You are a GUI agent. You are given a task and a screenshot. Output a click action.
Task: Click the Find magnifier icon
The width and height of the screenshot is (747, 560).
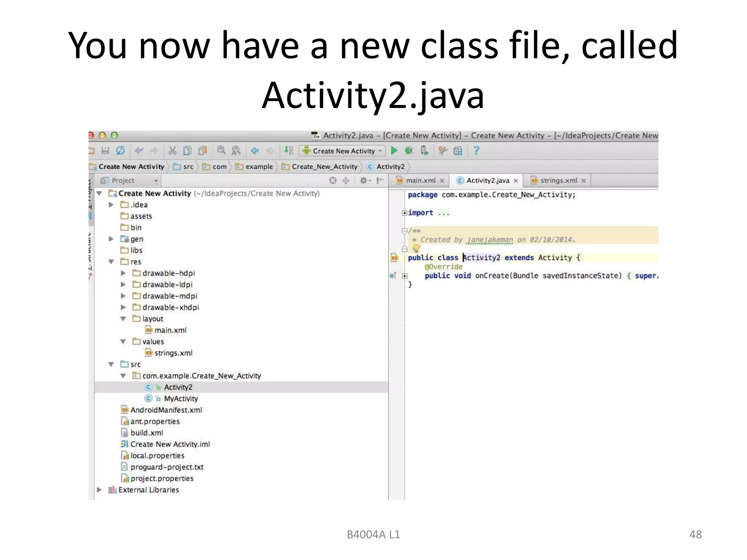[221, 150]
